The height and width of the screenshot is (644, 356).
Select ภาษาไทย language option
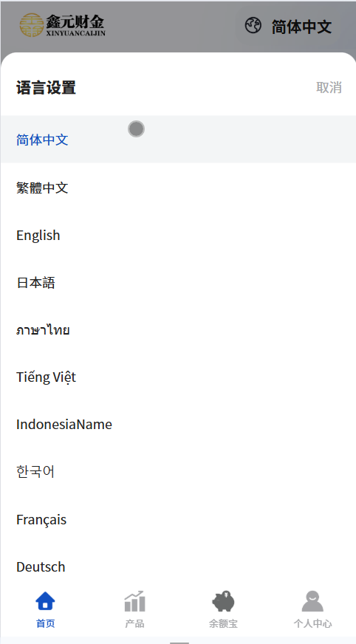pyautogui.click(x=178, y=330)
